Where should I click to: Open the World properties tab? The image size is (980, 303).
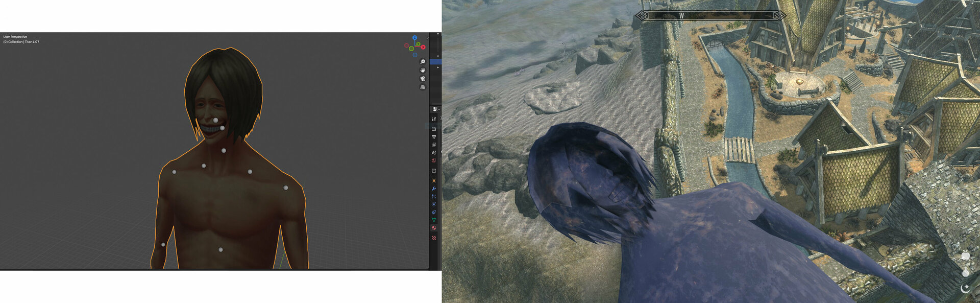pyautogui.click(x=434, y=160)
